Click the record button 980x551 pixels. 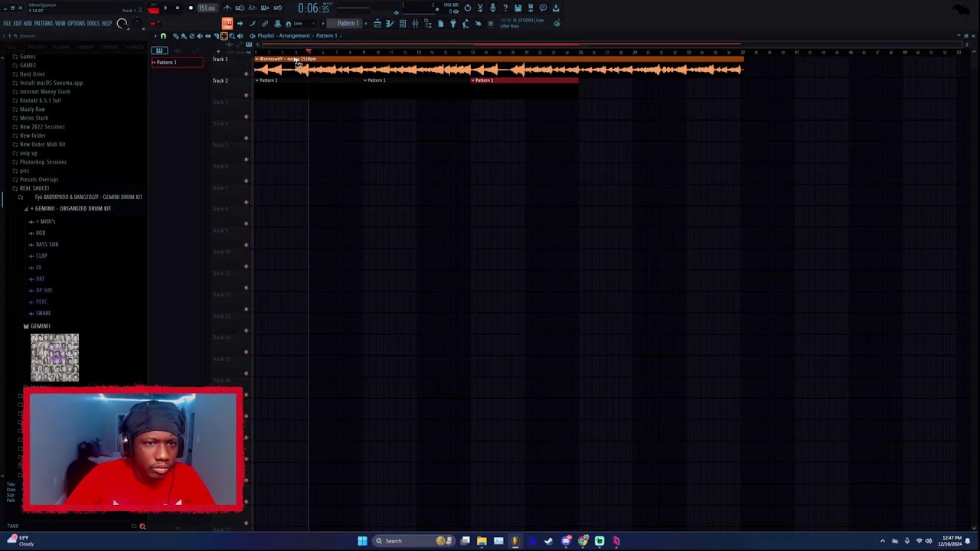coord(191,8)
